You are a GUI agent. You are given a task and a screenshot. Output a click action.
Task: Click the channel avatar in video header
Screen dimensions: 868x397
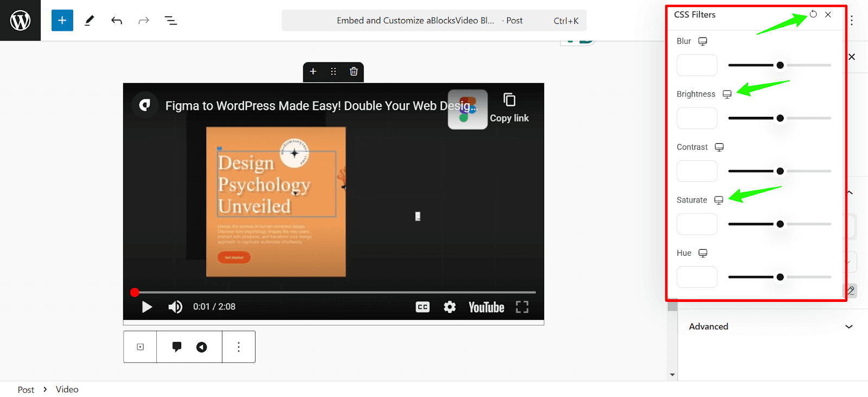click(x=145, y=105)
